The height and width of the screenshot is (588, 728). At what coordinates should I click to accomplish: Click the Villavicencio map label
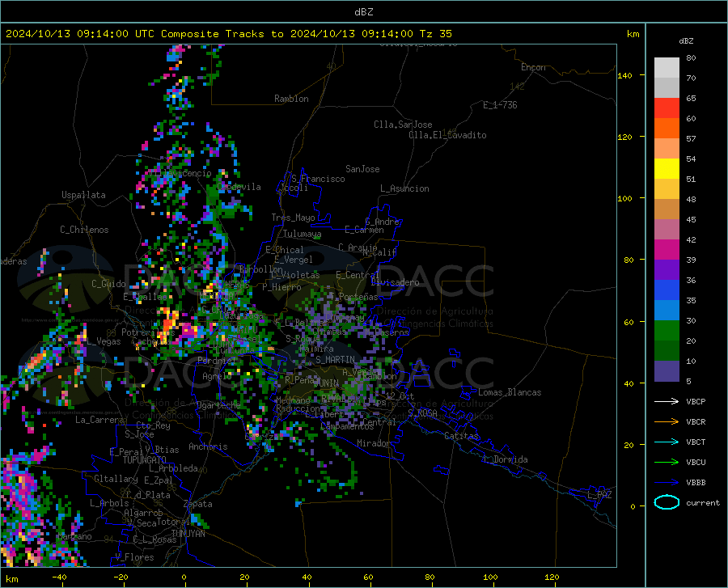[x=180, y=173]
